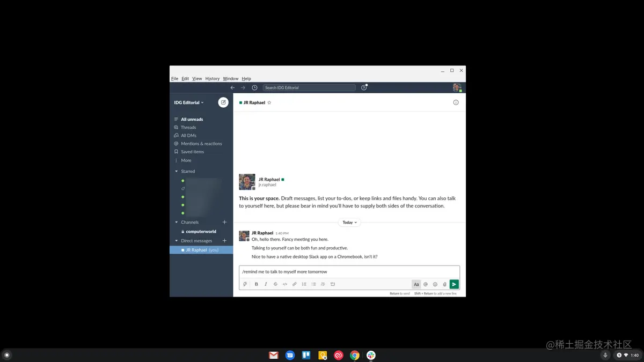Open the Today date dropdown
The height and width of the screenshot is (362, 644).
(349, 222)
